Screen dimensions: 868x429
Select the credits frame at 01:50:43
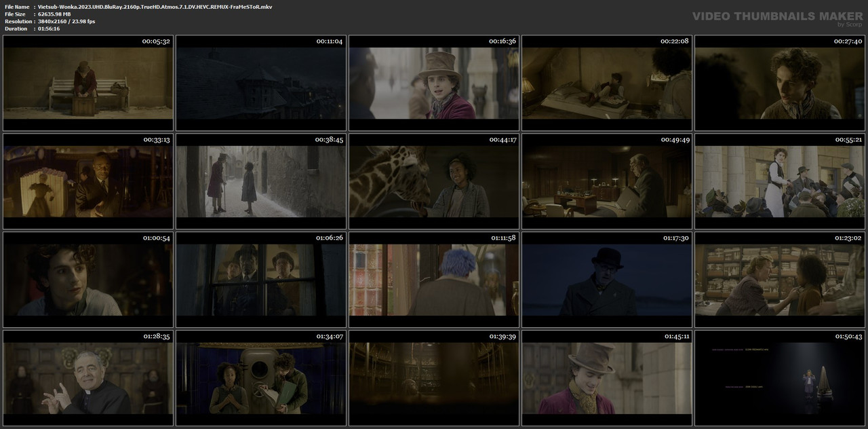click(x=780, y=378)
